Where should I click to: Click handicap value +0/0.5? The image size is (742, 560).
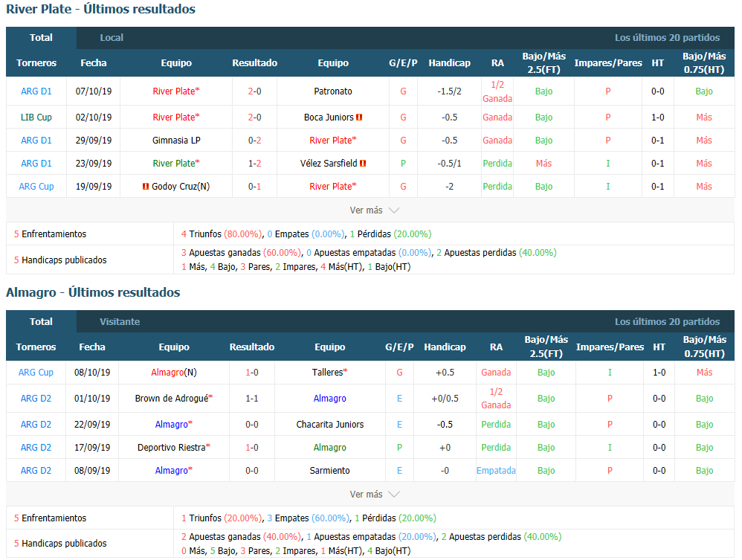coord(445,399)
